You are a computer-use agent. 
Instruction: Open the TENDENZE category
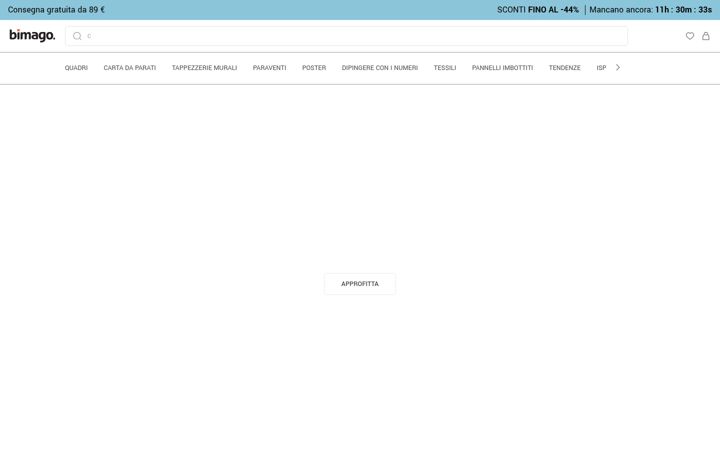[x=565, y=68]
